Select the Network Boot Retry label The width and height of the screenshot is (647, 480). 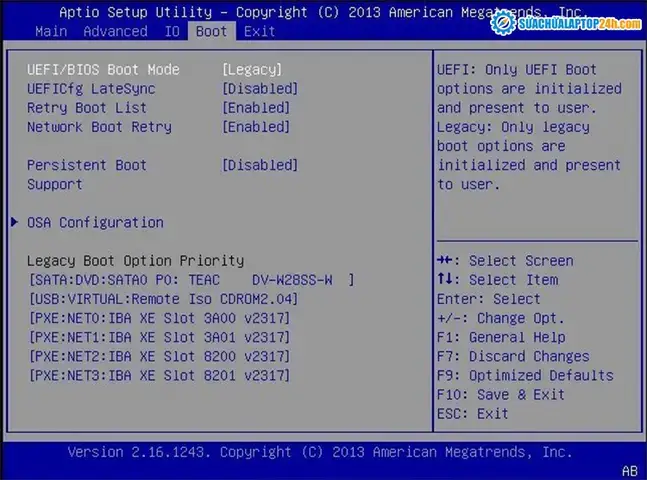click(99, 127)
